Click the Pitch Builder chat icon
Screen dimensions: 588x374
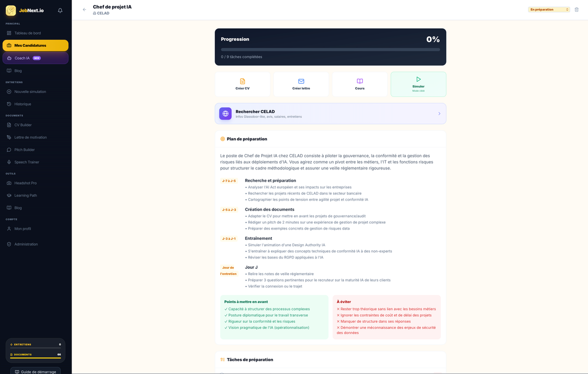(x=9, y=149)
